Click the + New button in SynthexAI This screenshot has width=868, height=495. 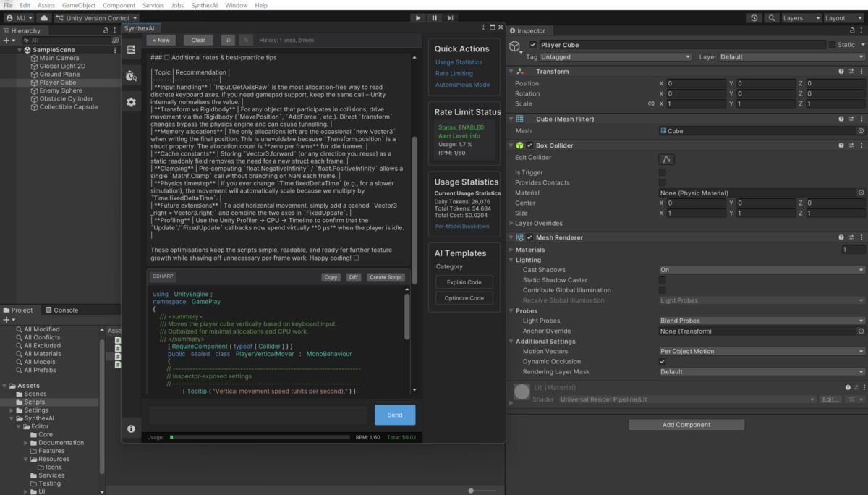[x=161, y=40]
